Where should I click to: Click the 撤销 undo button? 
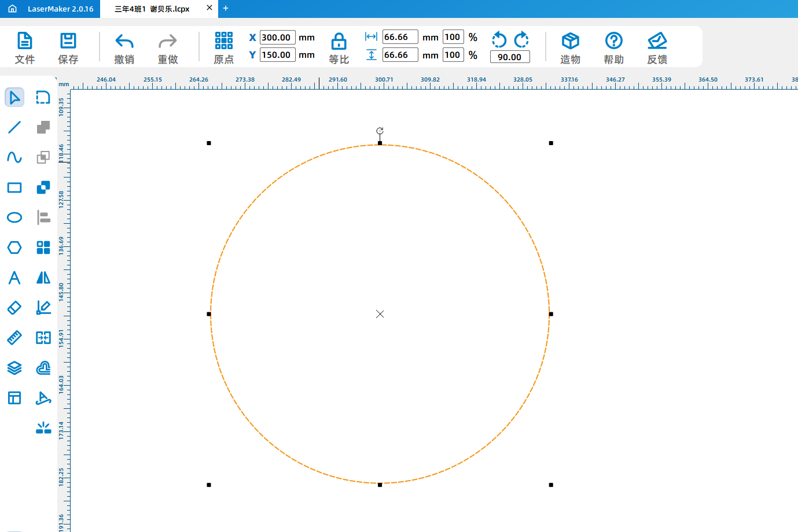pyautogui.click(x=124, y=48)
